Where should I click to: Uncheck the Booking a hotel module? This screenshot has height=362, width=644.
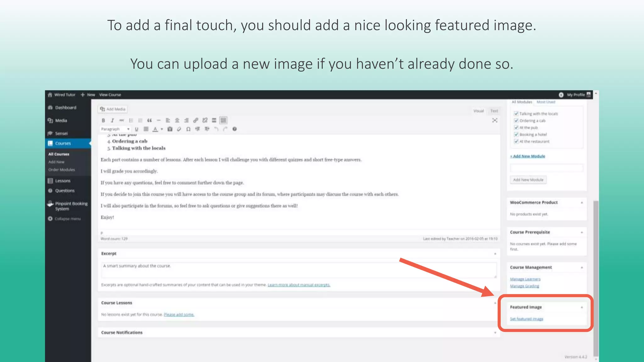tap(516, 134)
